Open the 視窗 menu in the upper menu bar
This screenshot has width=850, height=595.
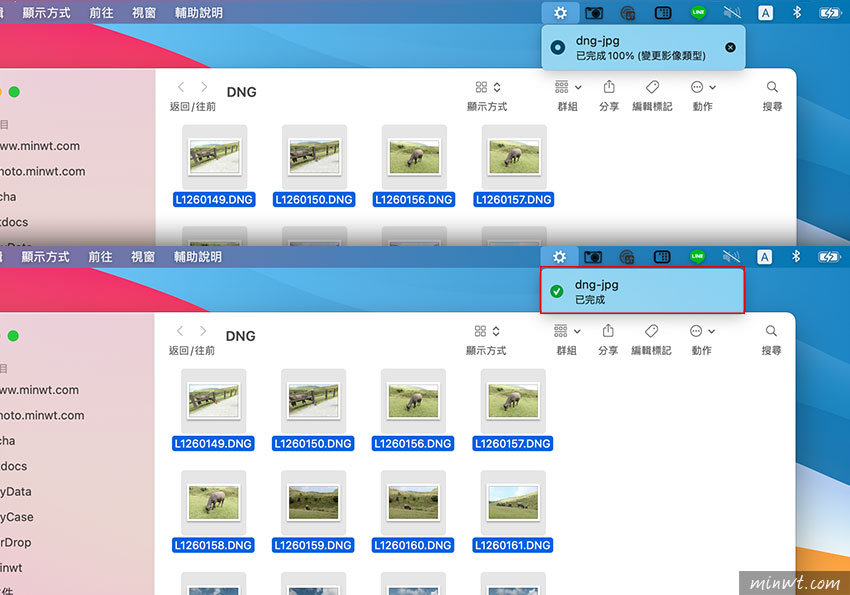pyautogui.click(x=144, y=13)
